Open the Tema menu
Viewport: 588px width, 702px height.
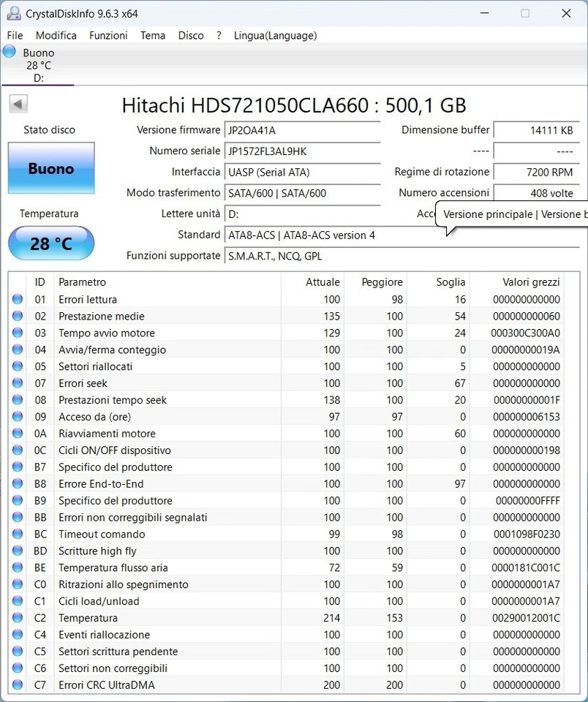tap(152, 35)
